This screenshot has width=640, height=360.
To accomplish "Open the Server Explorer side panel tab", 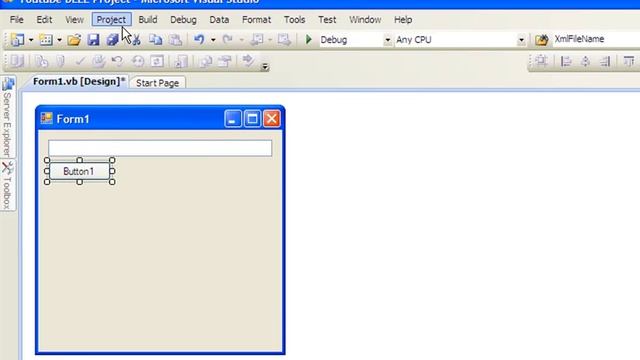I will pyautogui.click(x=7, y=116).
